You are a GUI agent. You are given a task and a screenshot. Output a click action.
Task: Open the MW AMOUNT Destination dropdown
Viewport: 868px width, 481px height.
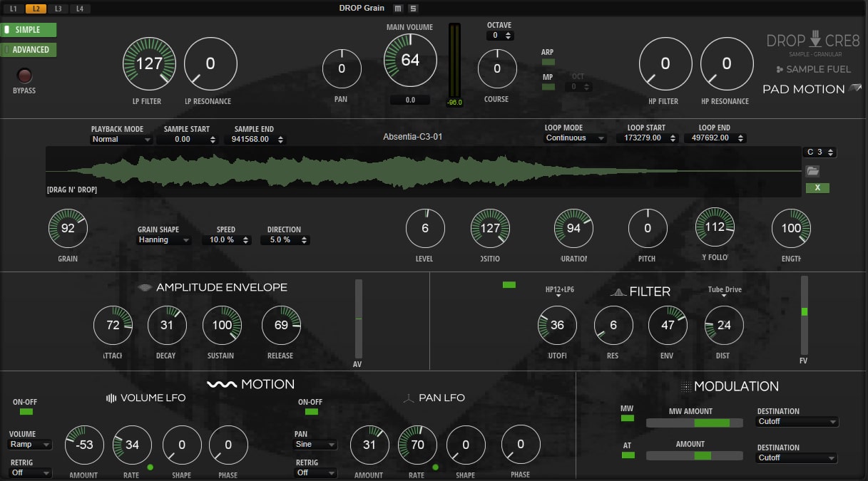click(x=796, y=421)
